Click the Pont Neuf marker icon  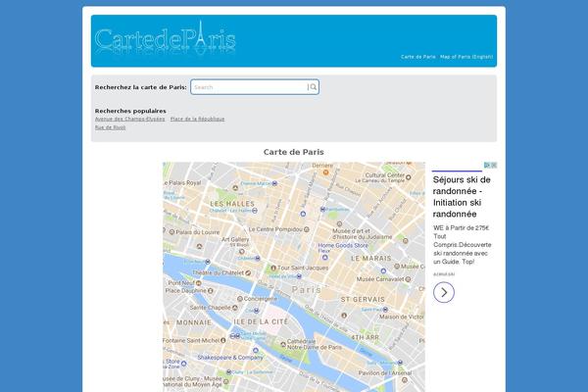coord(199,283)
